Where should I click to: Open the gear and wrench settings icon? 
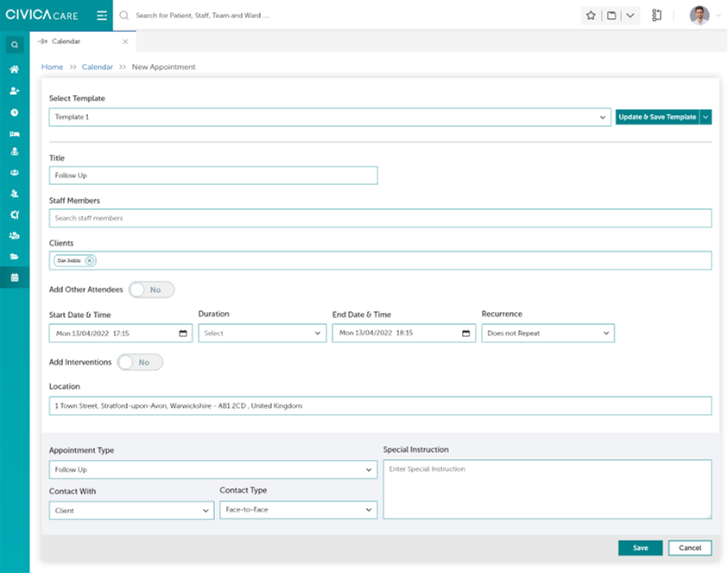click(15, 214)
